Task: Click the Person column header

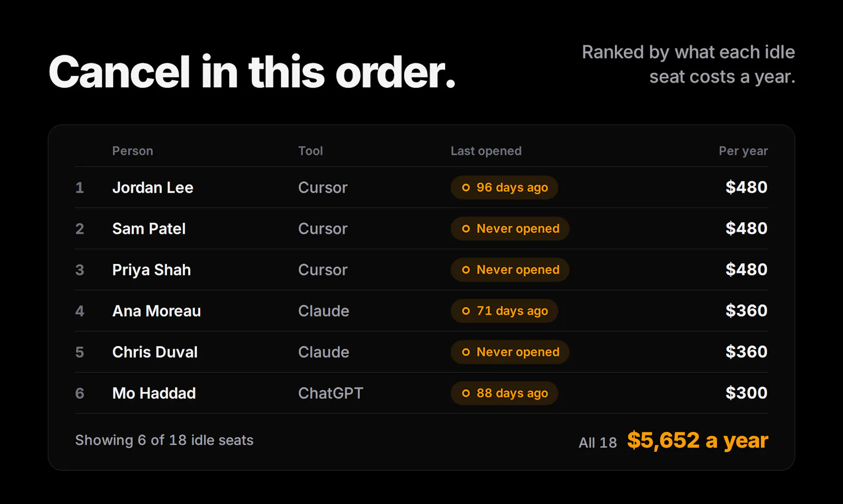Action: (x=133, y=151)
